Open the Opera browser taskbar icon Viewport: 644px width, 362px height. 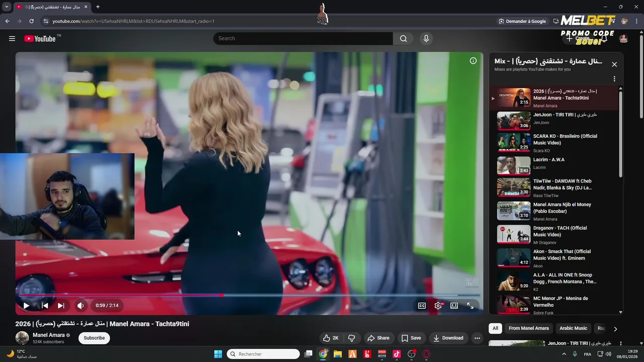(427, 354)
